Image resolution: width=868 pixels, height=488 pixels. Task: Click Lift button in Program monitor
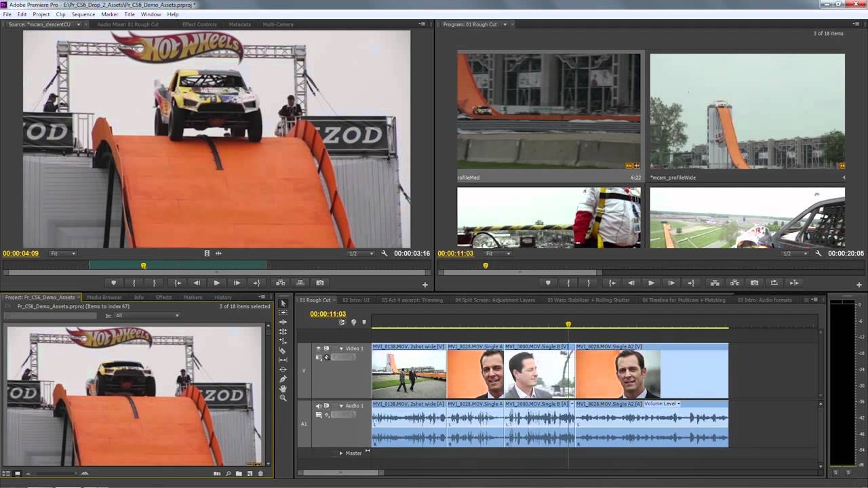pyautogui.click(x=715, y=283)
